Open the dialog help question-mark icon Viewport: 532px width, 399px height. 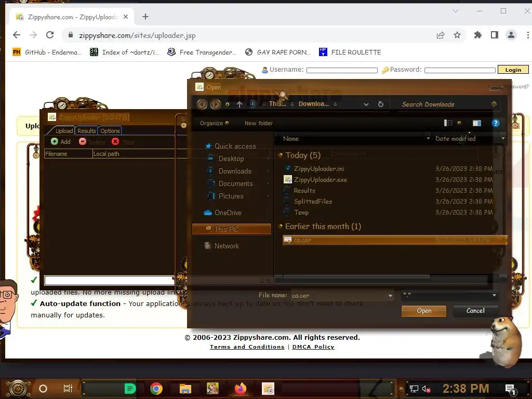(x=495, y=123)
